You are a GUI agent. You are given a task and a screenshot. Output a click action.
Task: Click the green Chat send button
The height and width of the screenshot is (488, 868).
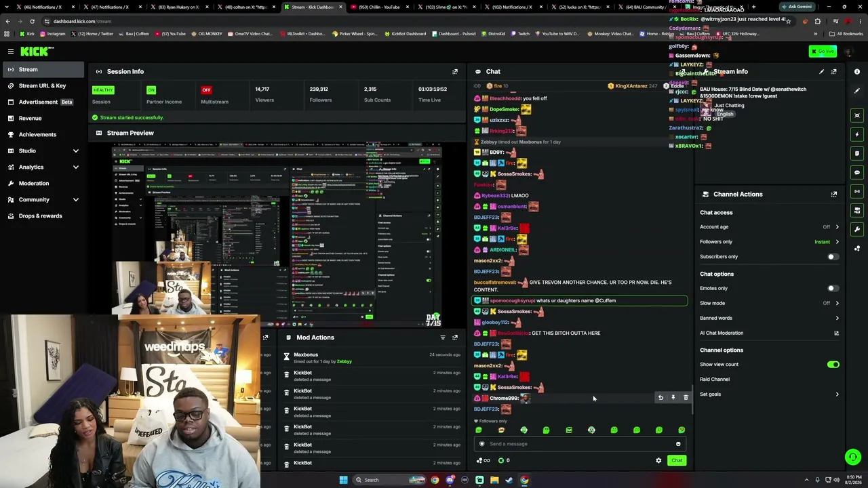pyautogui.click(x=677, y=460)
